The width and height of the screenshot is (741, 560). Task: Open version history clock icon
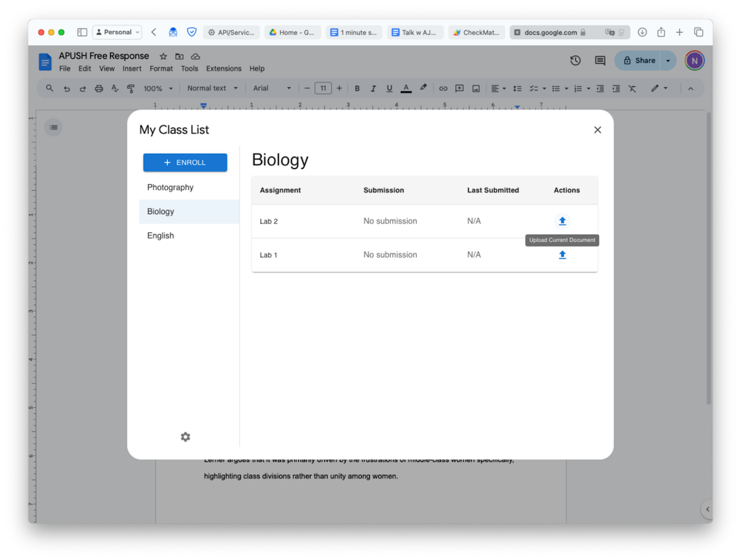[x=575, y=61]
